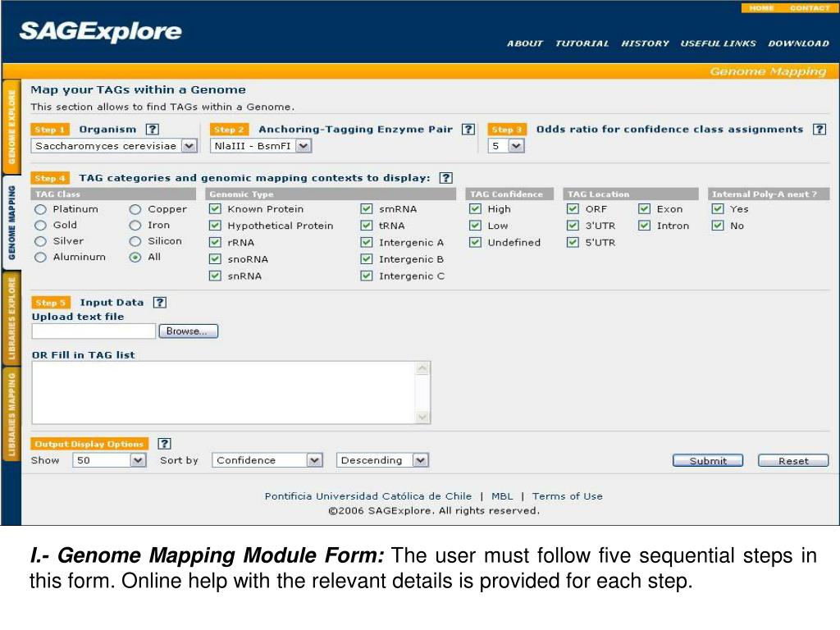The height and width of the screenshot is (630, 840).
Task: Click the Browse... file button
Action: coord(189,331)
